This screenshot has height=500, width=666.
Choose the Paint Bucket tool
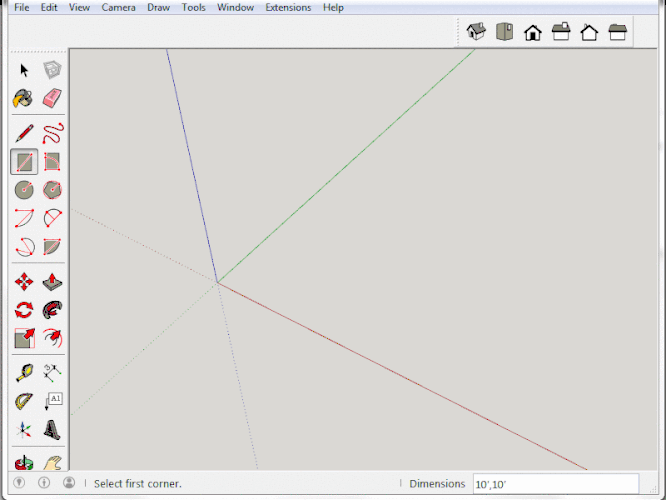point(23,98)
